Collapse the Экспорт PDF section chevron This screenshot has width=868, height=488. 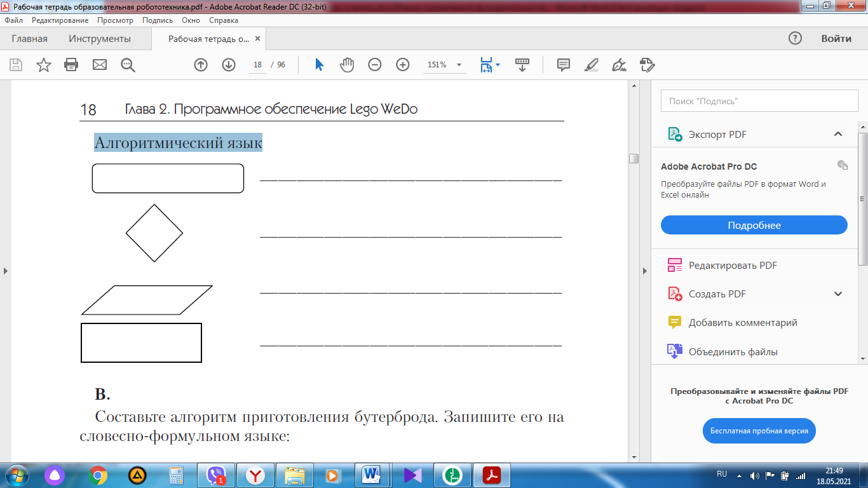[x=838, y=134]
